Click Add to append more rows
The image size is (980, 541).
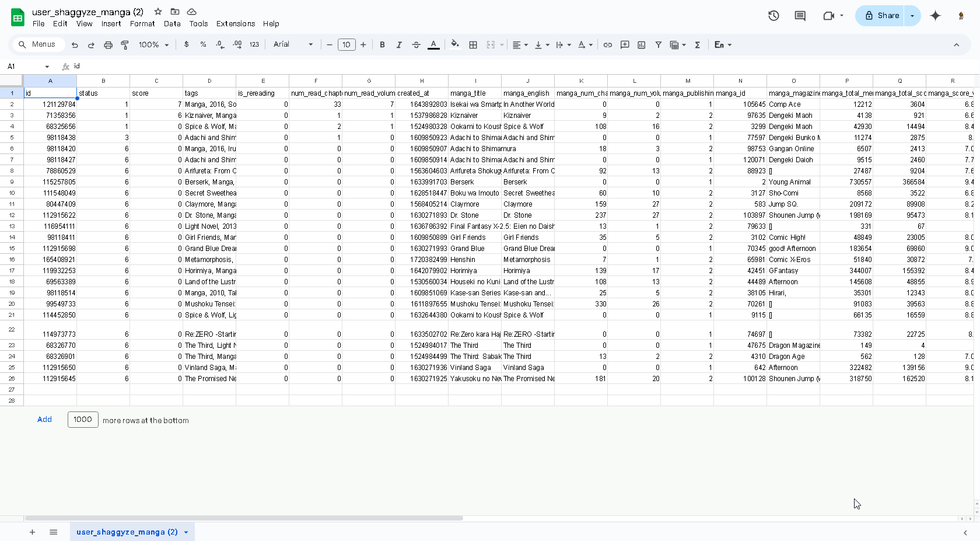(x=44, y=420)
